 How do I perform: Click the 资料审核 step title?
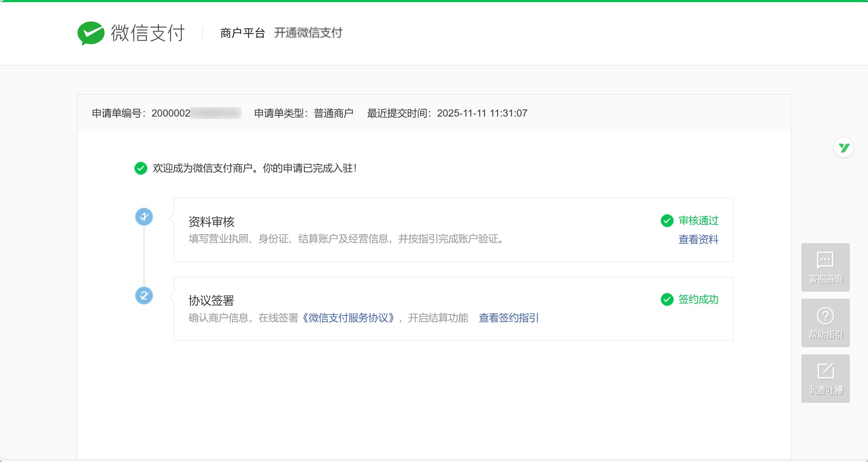coord(211,222)
